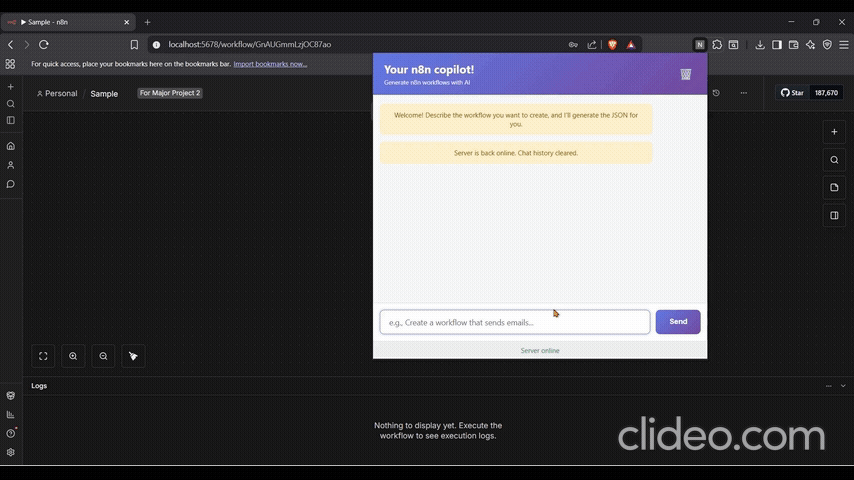Tidy up the workflow nodes
854x480 pixels.
pyautogui.click(x=133, y=356)
